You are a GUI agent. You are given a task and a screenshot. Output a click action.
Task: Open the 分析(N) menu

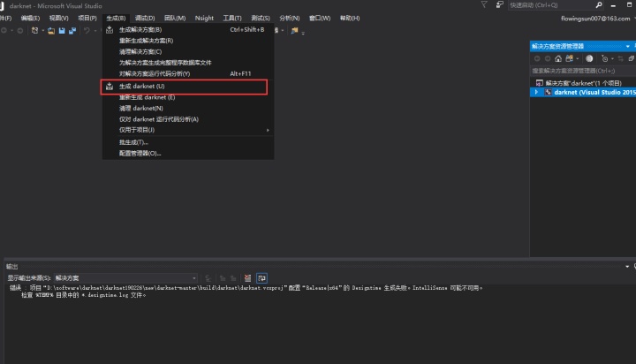[289, 18]
